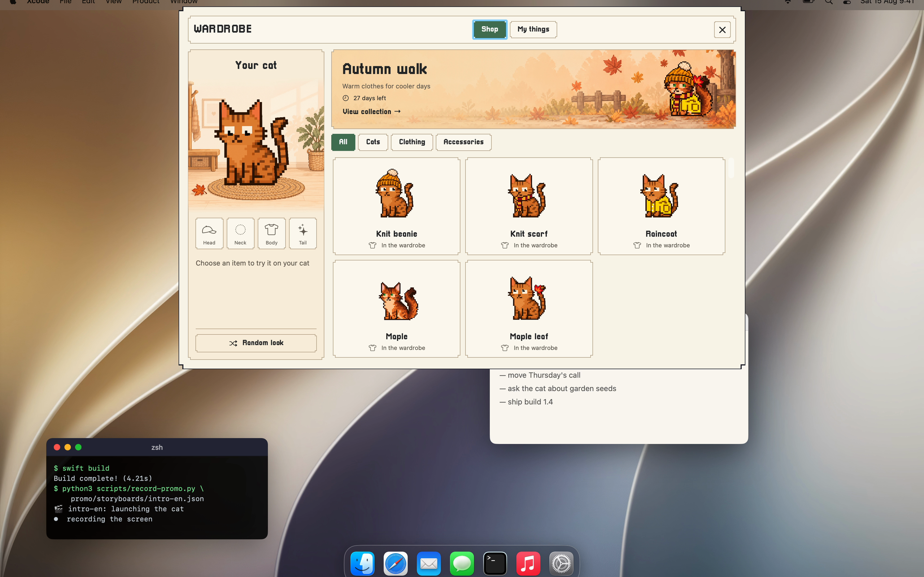The width and height of the screenshot is (924, 577).
Task: Filter items by Accessories
Action: 463,142
